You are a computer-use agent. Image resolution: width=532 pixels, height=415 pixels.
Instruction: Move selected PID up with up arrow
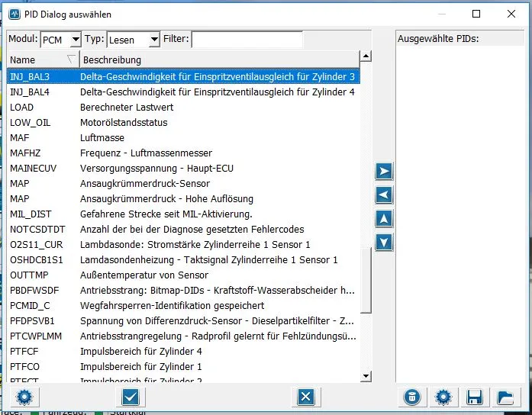[385, 219]
